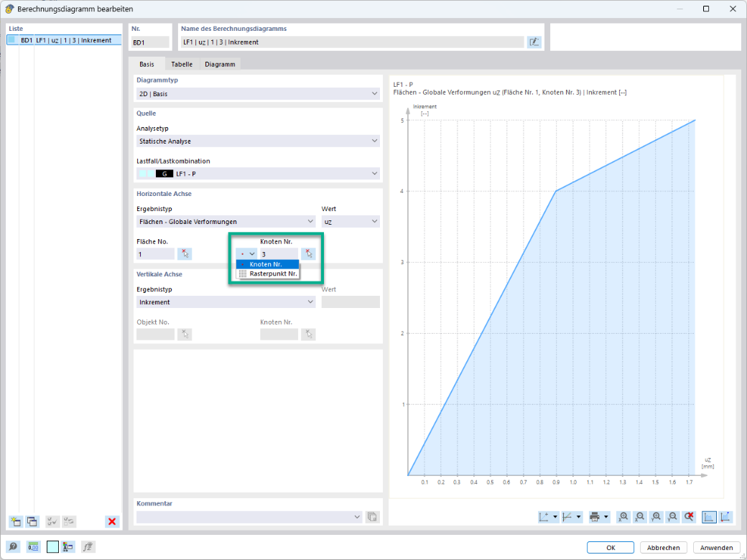Click the axis settings icon in diagram toolbar
The height and width of the screenshot is (560, 747).
point(544,517)
